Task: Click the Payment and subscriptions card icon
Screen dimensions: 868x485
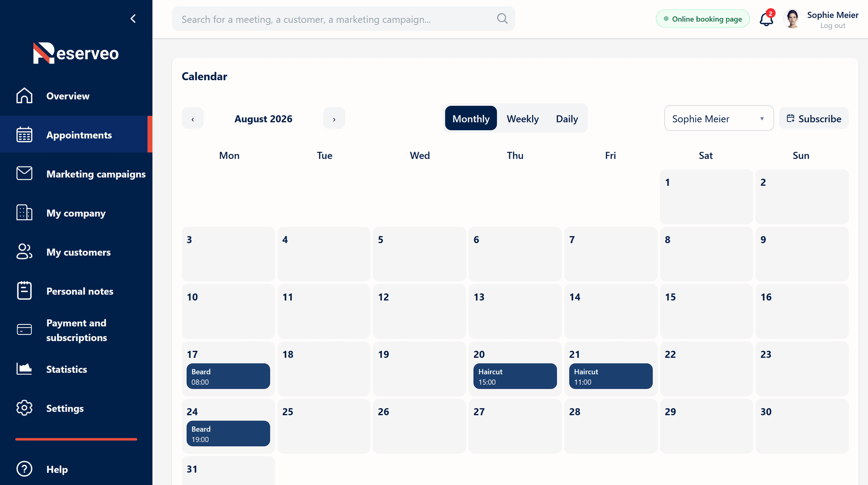Action: [x=24, y=330]
